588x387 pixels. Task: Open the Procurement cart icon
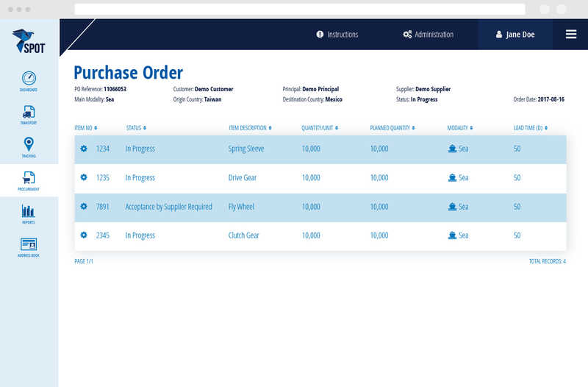29,178
